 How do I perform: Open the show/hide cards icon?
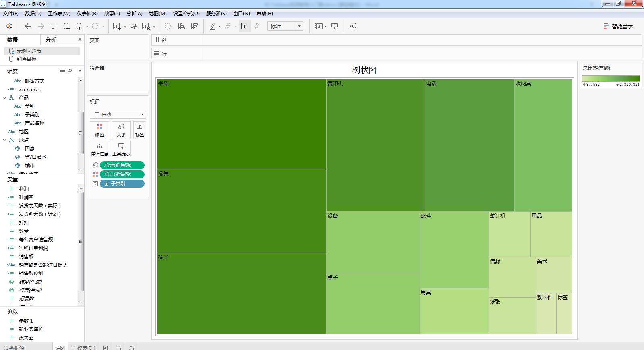[x=318, y=26]
